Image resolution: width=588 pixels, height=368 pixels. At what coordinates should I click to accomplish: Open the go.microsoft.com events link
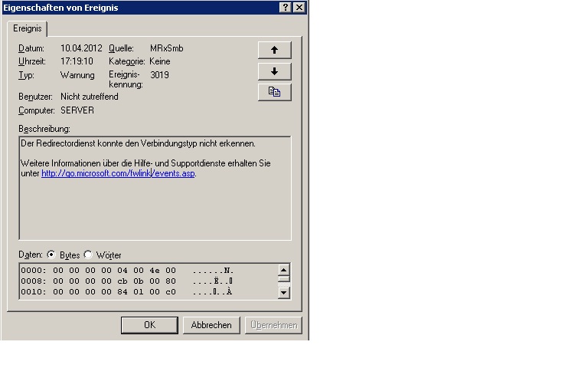pos(118,173)
